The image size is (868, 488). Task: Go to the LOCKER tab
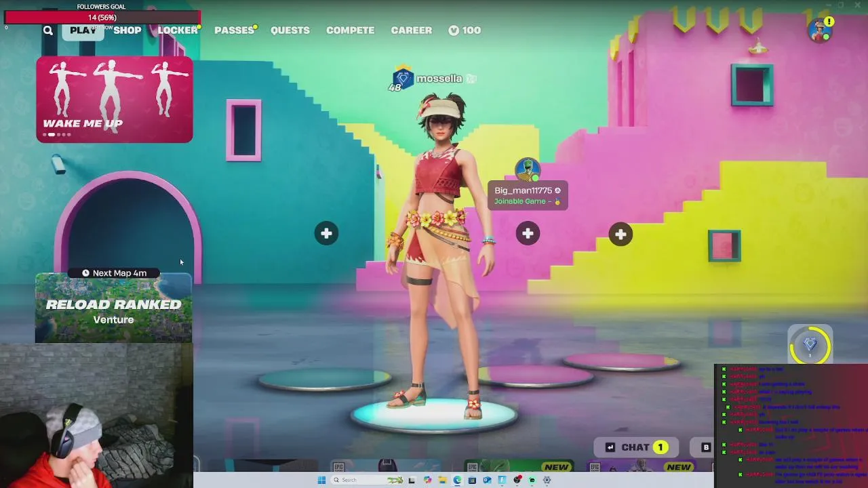coord(178,30)
